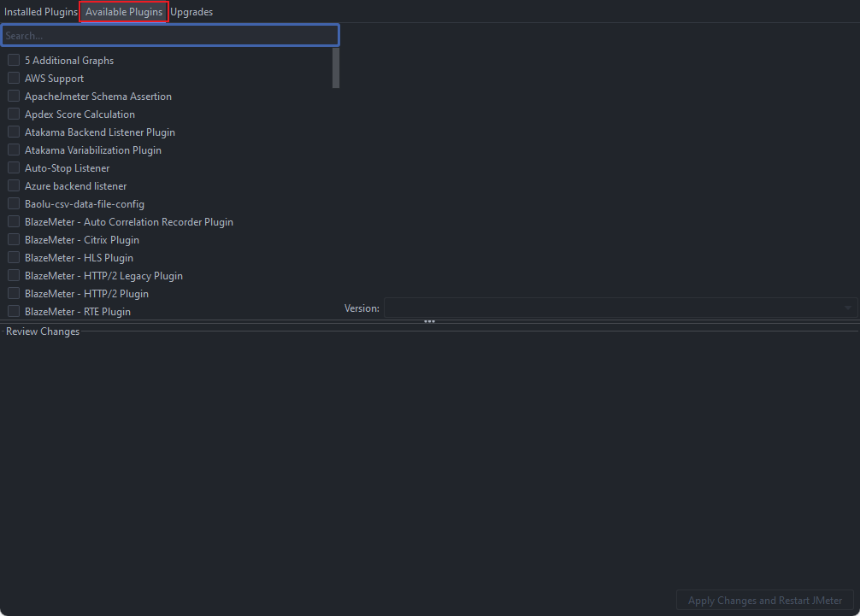Click Apply Changes and Restart JMeter

click(x=764, y=600)
